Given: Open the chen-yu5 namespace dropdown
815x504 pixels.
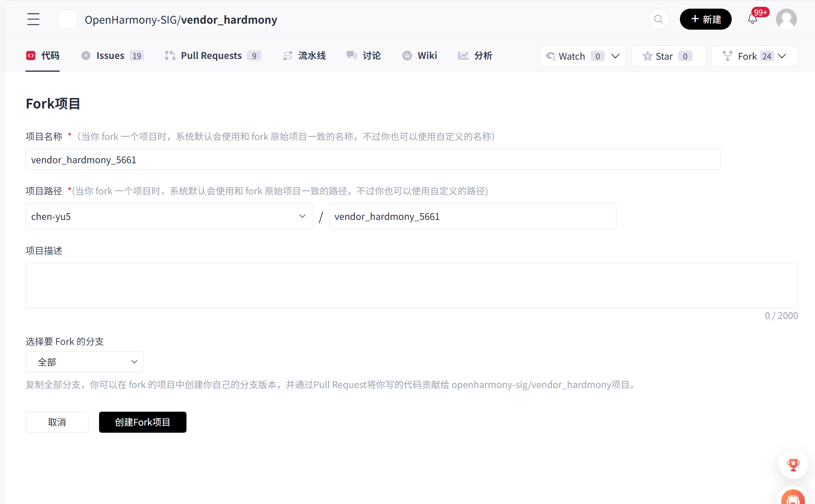Looking at the screenshot, I should 169,216.
